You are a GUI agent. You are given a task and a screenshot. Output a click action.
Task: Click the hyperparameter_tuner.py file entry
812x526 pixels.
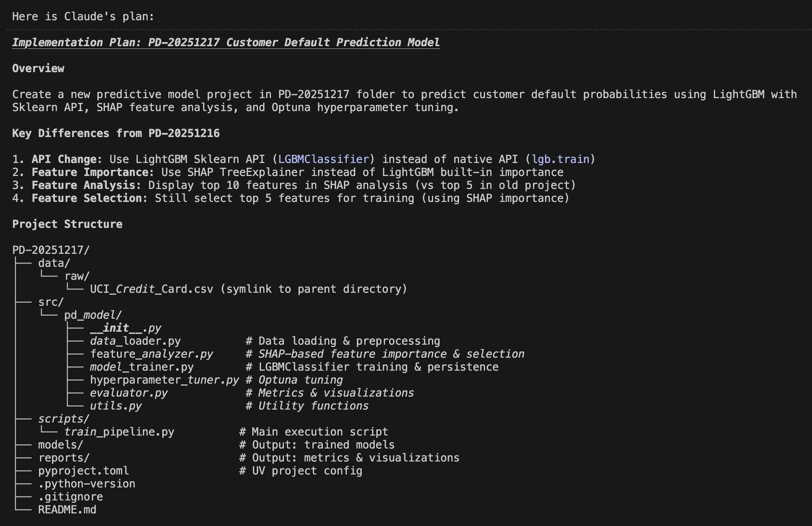(x=164, y=380)
